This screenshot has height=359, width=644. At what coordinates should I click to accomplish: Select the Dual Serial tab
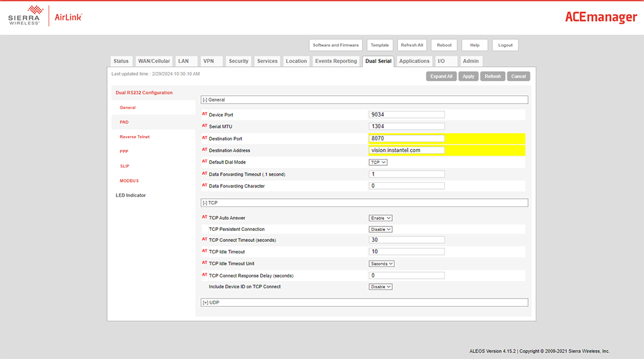click(x=378, y=61)
